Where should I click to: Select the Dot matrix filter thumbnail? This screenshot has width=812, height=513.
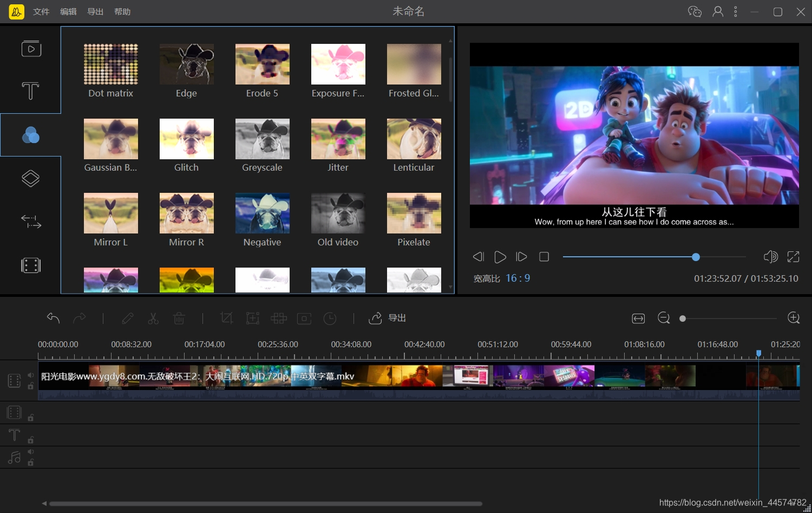coord(111,64)
